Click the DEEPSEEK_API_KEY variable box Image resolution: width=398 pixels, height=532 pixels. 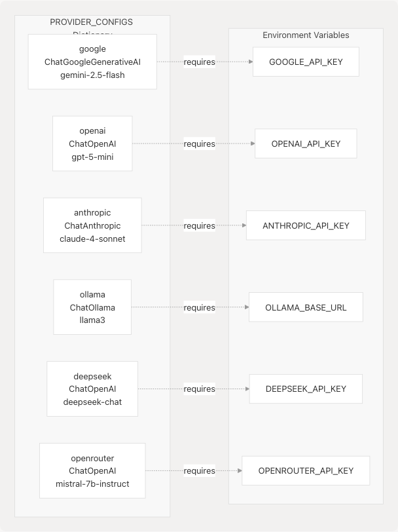306,389
